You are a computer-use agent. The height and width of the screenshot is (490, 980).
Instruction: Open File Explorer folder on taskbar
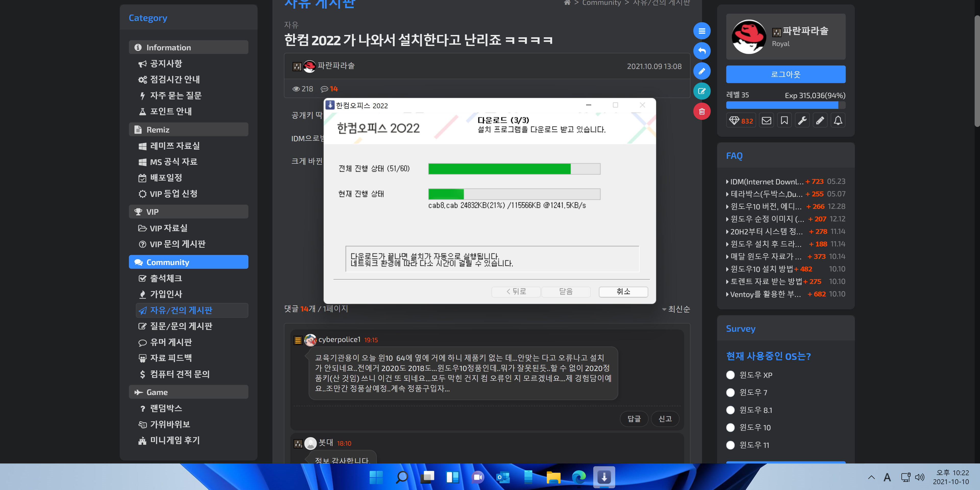click(x=553, y=477)
